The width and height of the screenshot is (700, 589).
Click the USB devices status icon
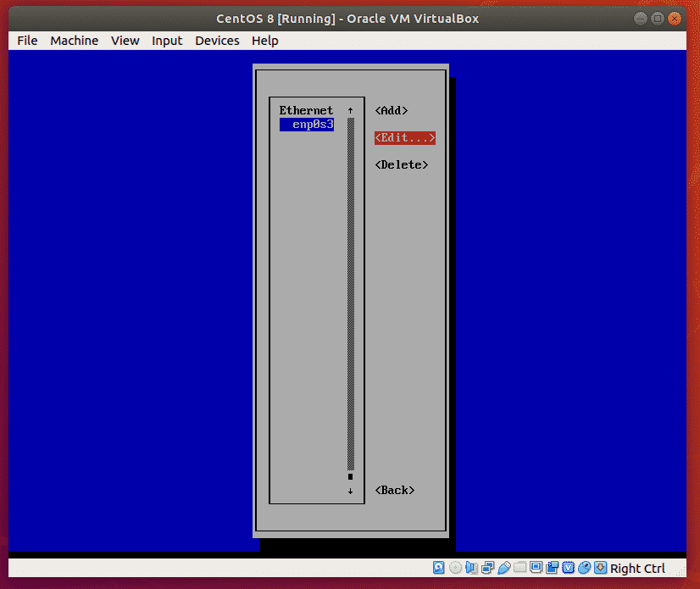click(504, 568)
